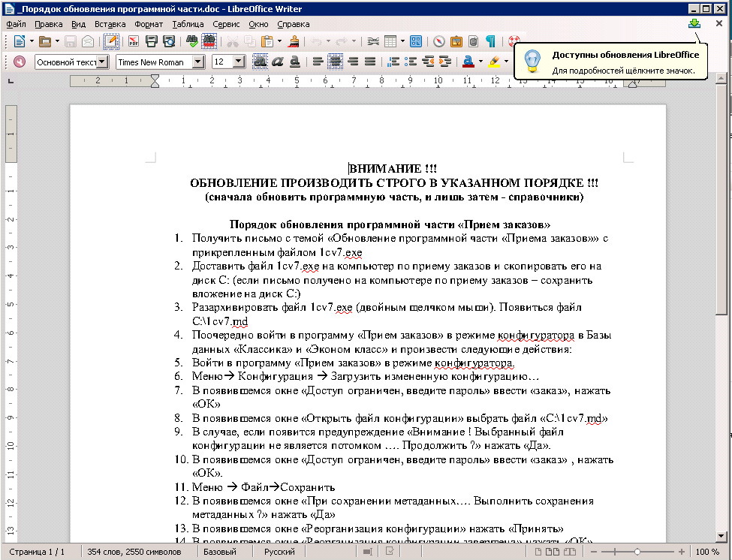Click the Insert Hyperlink icon
The image size is (732, 560).
373,41
